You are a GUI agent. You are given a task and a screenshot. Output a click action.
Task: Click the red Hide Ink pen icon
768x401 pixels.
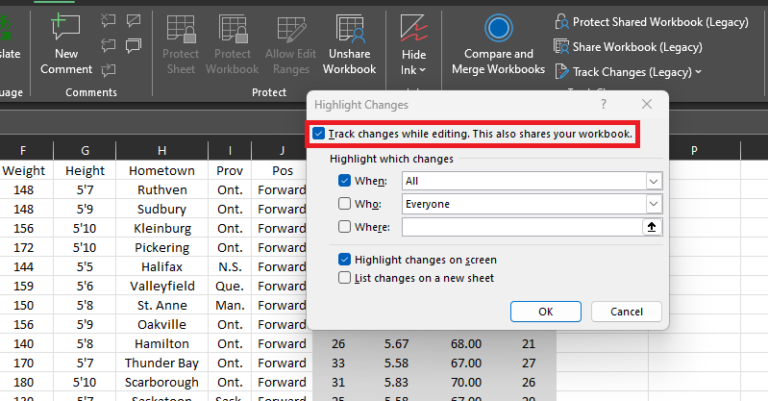pyautogui.click(x=413, y=28)
